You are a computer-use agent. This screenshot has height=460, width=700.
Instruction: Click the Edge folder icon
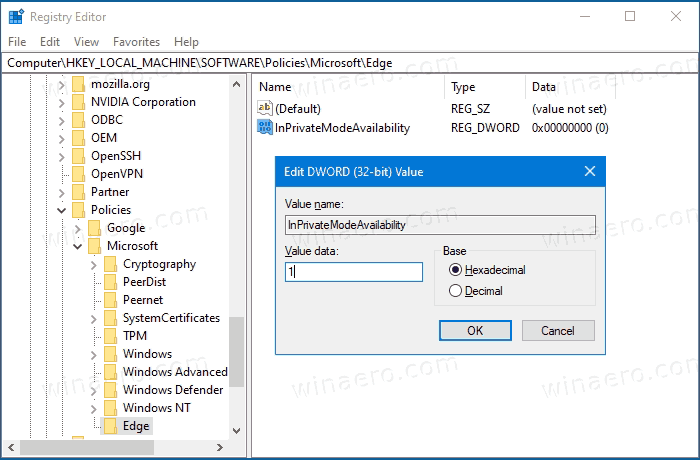pyautogui.click(x=110, y=426)
